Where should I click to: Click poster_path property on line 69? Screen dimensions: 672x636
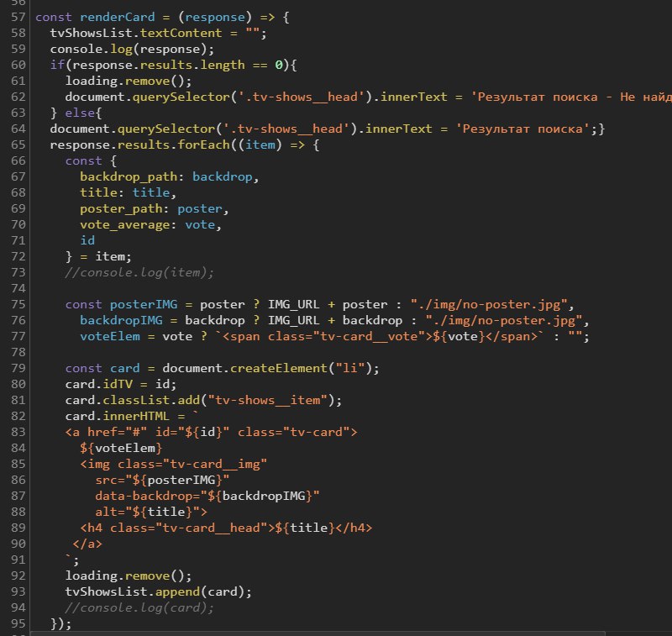pyautogui.click(x=121, y=208)
